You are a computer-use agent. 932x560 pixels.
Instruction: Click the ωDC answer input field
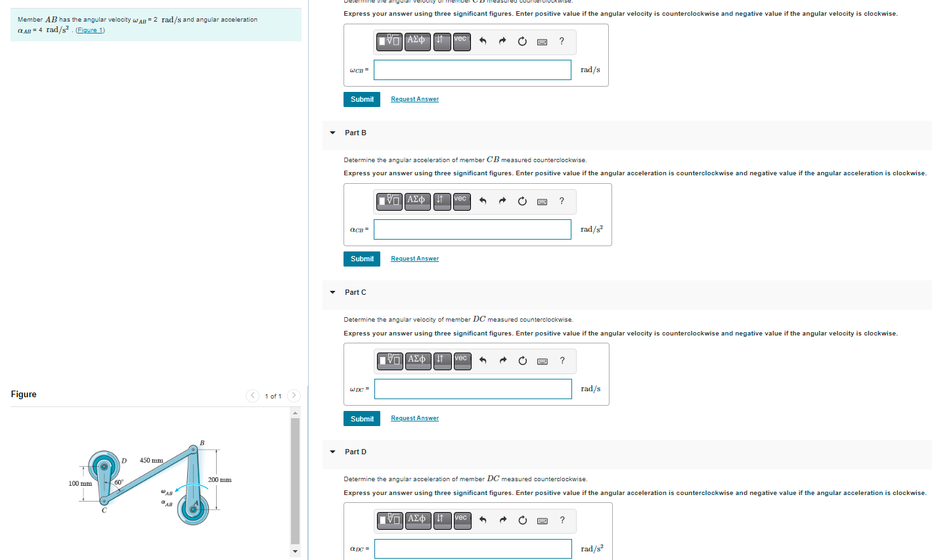[x=473, y=389]
